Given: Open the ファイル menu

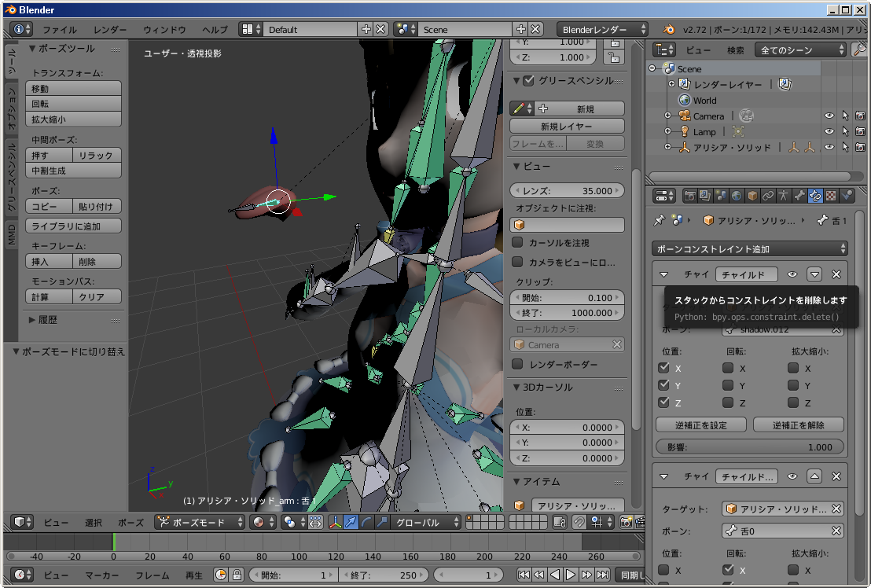Looking at the screenshot, I should click(60, 30).
